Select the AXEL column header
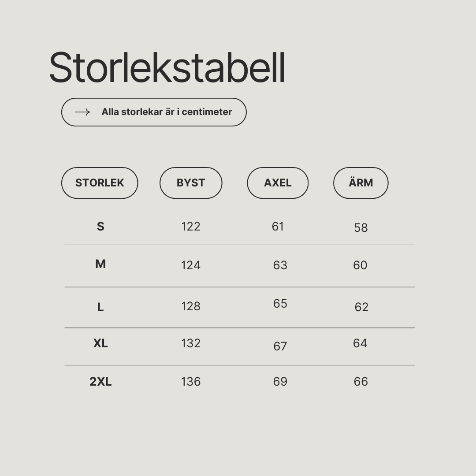The height and width of the screenshot is (476, 476). (x=278, y=183)
